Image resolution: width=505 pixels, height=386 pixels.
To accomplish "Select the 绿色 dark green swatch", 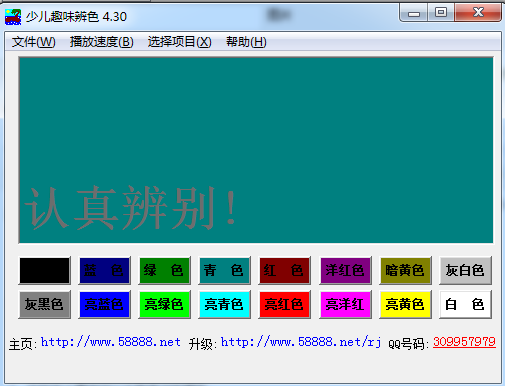I will coord(164,270).
